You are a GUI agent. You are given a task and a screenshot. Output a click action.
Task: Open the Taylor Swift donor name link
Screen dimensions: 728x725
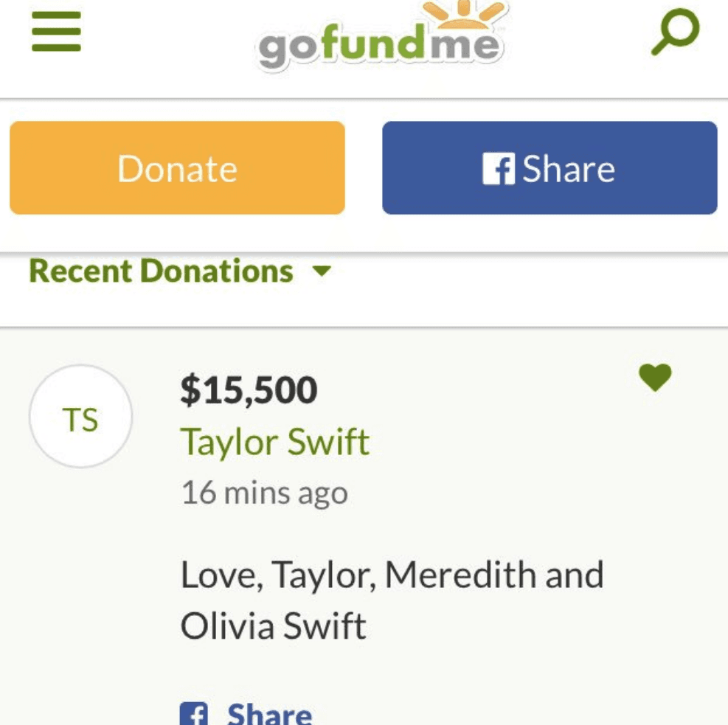[x=274, y=443]
